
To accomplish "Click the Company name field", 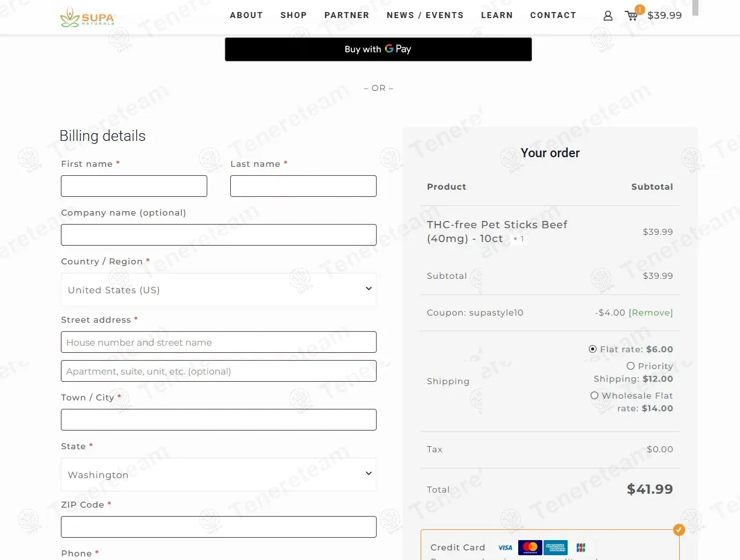I will [219, 235].
